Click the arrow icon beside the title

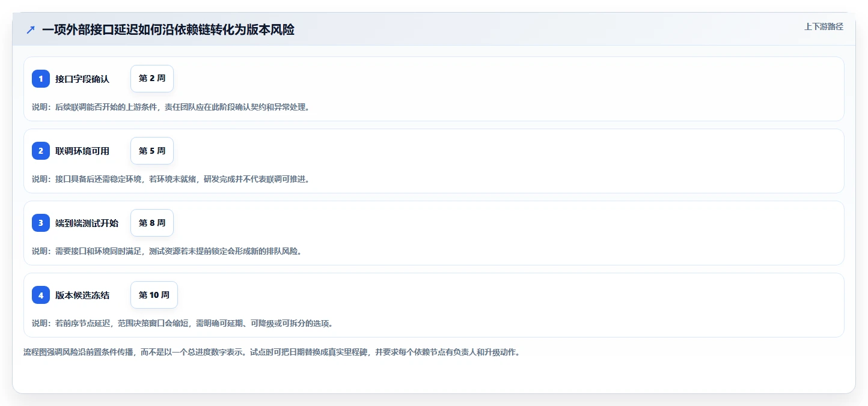31,29
